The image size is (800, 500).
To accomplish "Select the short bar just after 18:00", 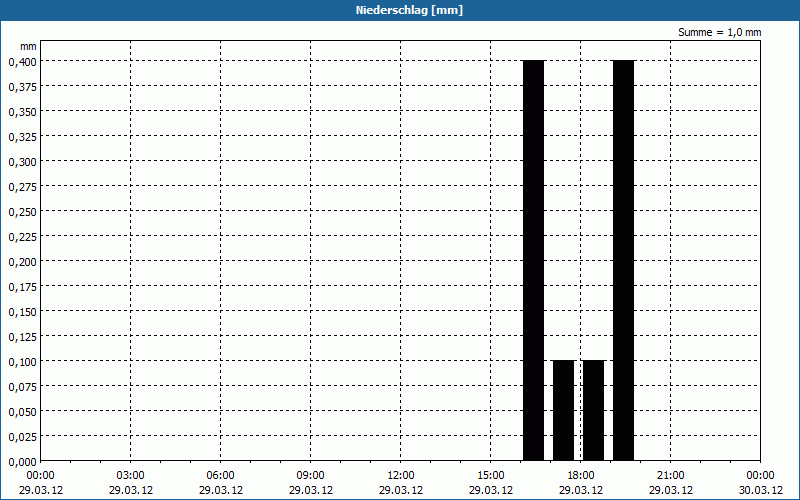I will 594,410.
